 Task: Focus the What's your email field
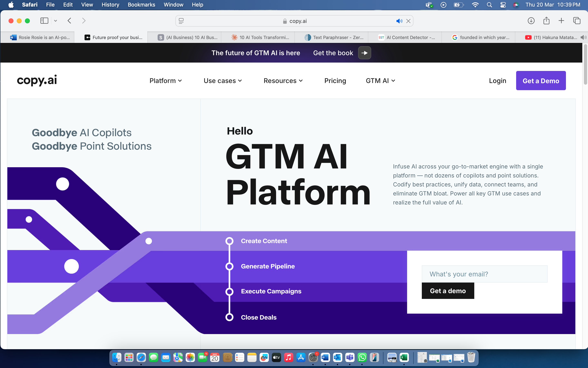pyautogui.click(x=484, y=274)
